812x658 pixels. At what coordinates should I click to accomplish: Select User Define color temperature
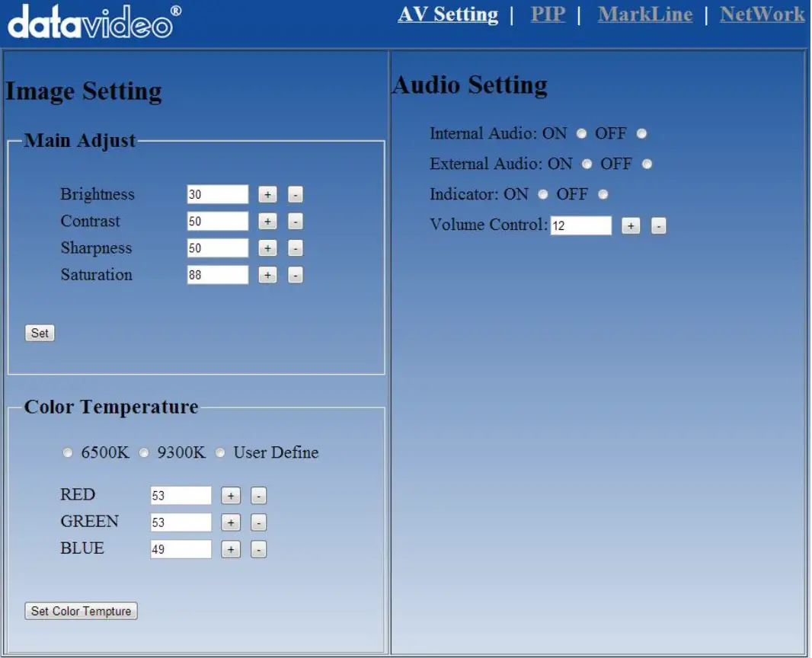220,453
